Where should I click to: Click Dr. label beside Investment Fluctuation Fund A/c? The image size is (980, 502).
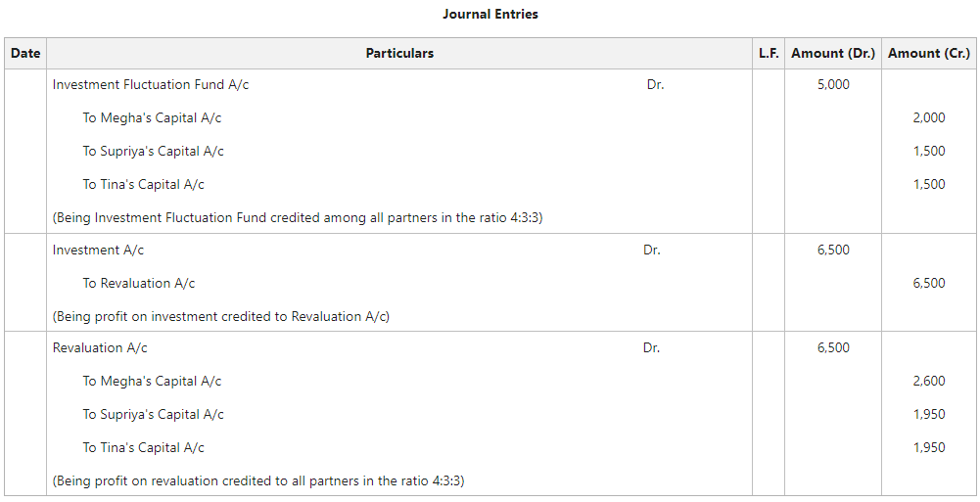coord(655,85)
